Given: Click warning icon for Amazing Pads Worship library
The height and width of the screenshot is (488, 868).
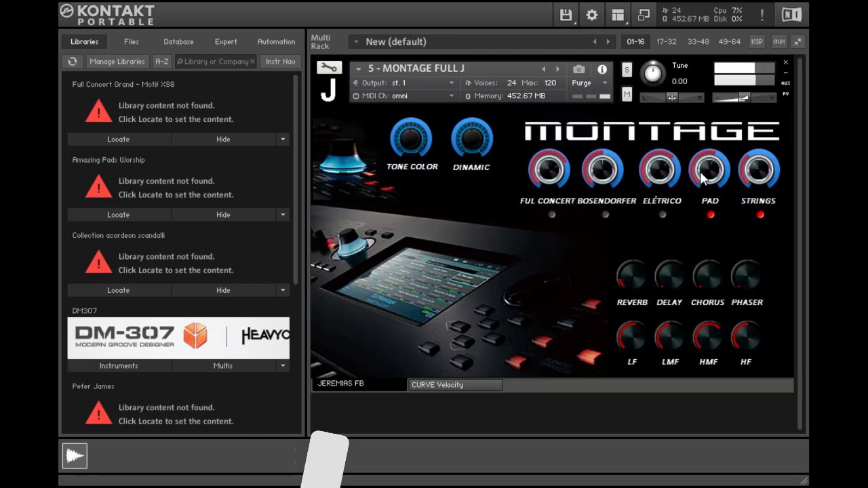Looking at the screenshot, I should [x=98, y=186].
